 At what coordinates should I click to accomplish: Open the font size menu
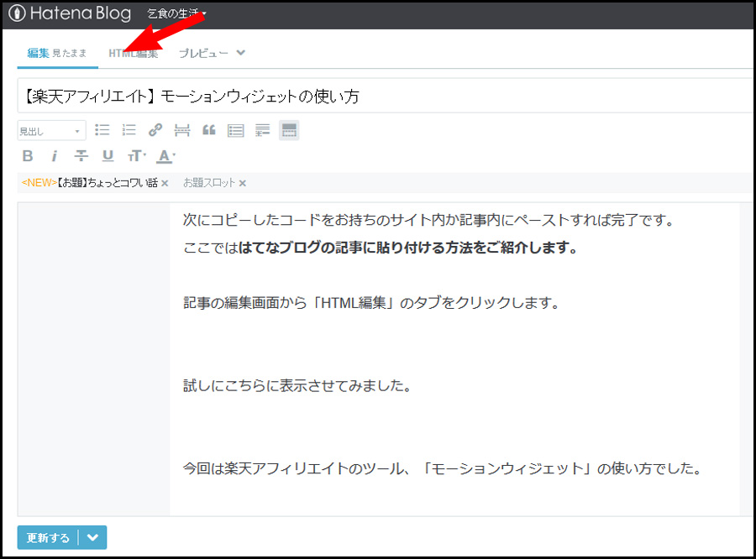pos(136,156)
